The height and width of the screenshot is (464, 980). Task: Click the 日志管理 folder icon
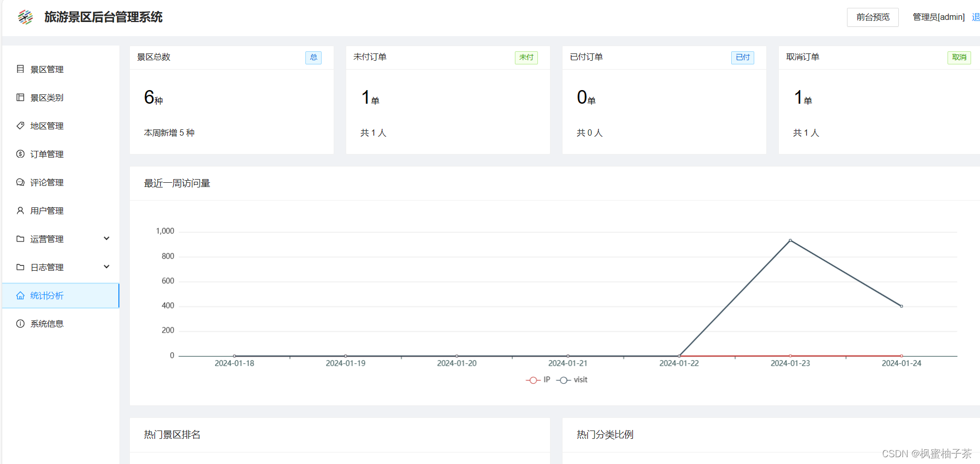click(20, 267)
